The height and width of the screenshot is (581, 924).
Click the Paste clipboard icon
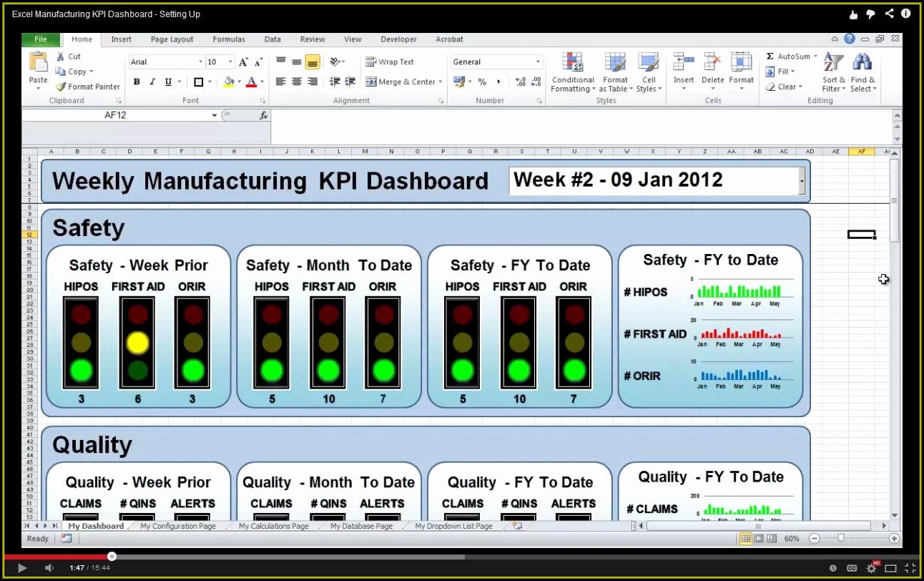click(38, 62)
